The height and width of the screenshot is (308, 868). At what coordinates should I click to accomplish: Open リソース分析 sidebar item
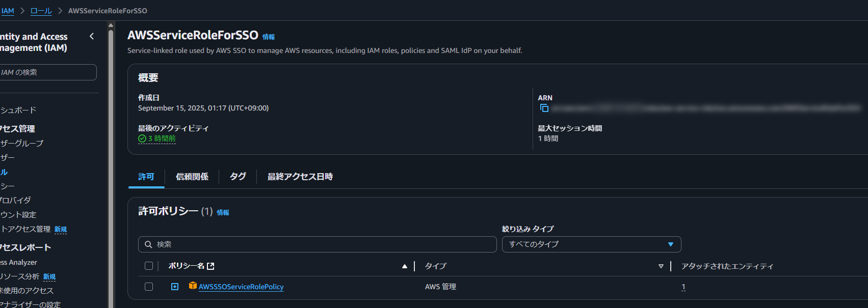click(19, 276)
